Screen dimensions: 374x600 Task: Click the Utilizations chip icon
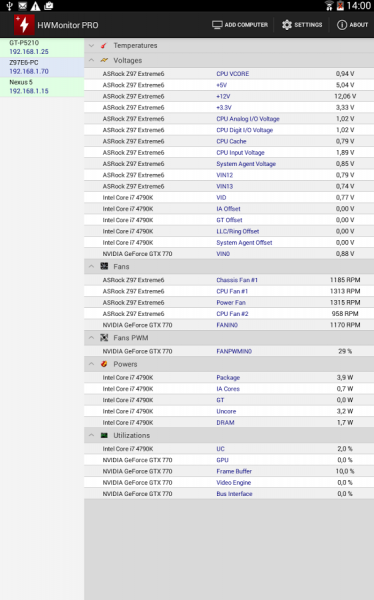tap(104, 435)
